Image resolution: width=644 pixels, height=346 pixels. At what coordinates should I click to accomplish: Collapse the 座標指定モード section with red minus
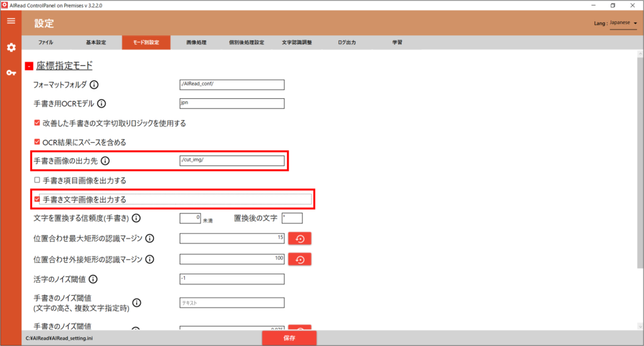[x=29, y=66]
